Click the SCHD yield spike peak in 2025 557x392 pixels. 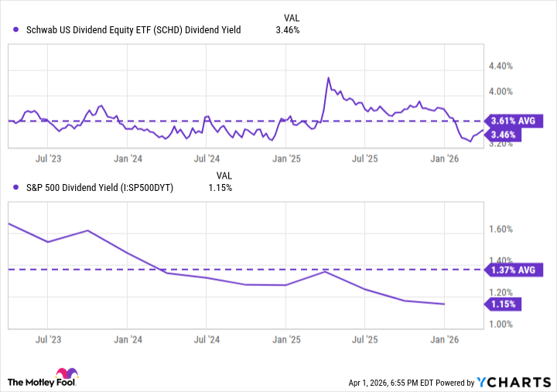coord(329,78)
